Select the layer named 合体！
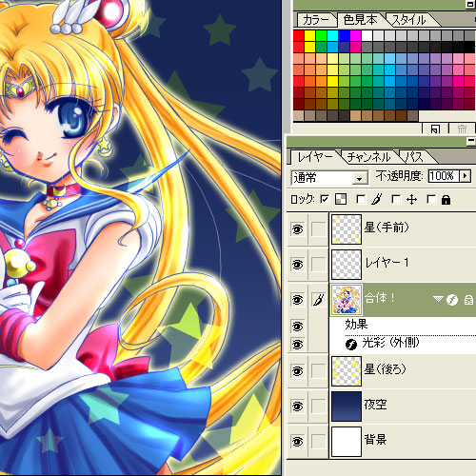Screen dimensions: 476x476 click(x=380, y=298)
